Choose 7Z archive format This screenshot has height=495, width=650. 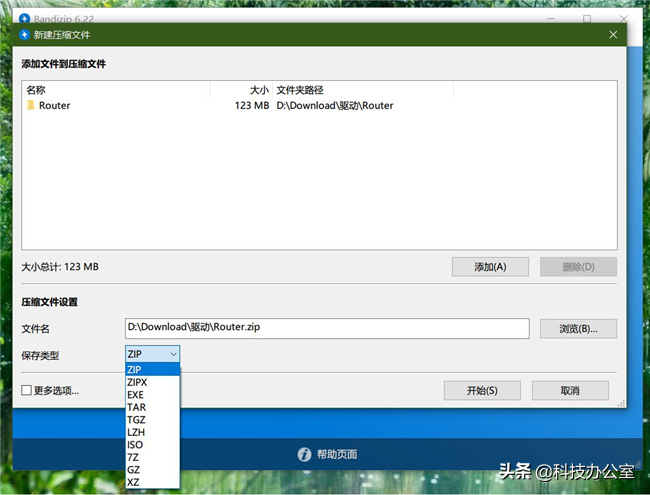(x=153, y=457)
